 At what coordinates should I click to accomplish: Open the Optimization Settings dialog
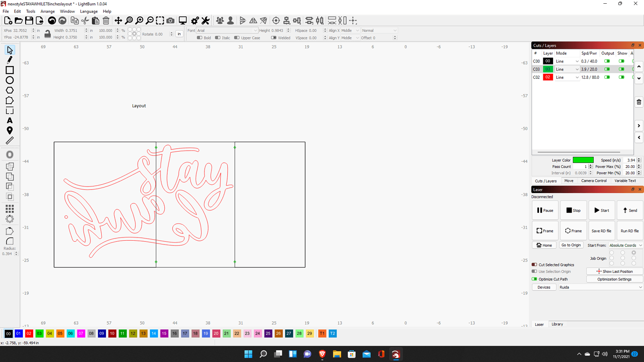[x=615, y=278]
